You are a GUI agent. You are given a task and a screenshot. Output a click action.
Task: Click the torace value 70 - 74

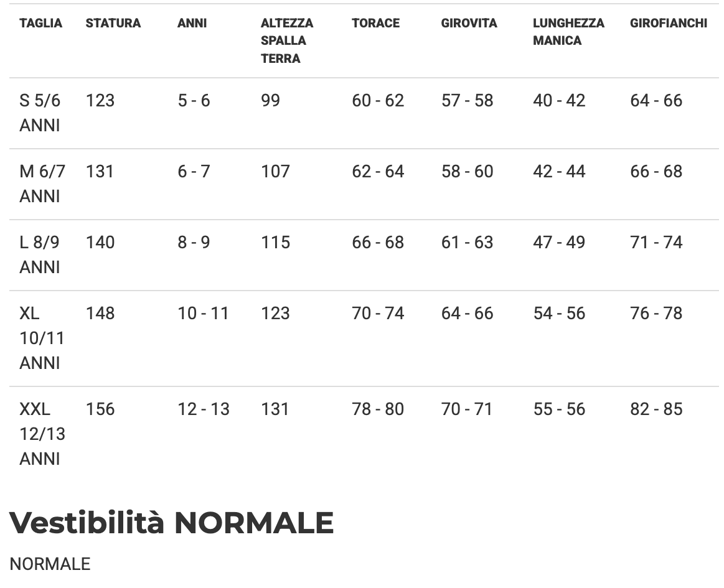[x=378, y=314]
